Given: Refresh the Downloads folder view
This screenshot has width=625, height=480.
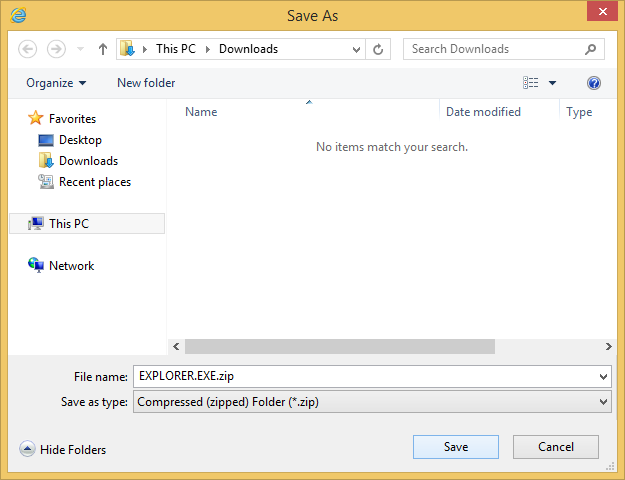Looking at the screenshot, I should tap(379, 49).
